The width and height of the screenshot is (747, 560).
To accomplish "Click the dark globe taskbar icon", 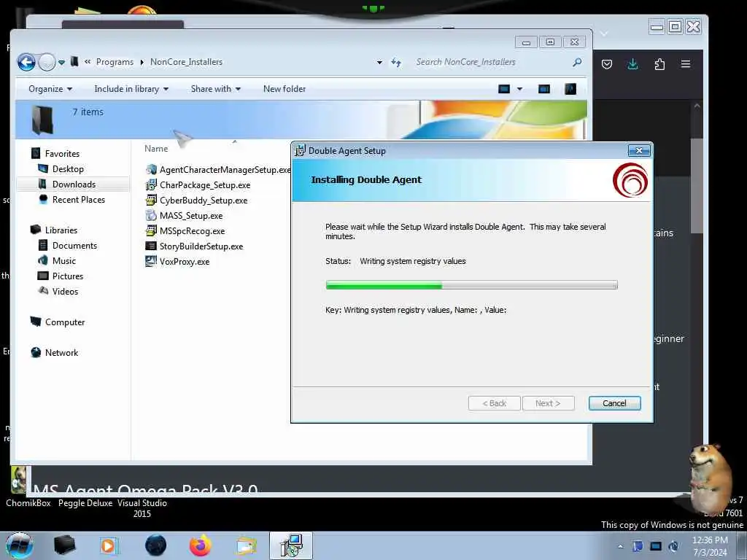I will pos(155,545).
